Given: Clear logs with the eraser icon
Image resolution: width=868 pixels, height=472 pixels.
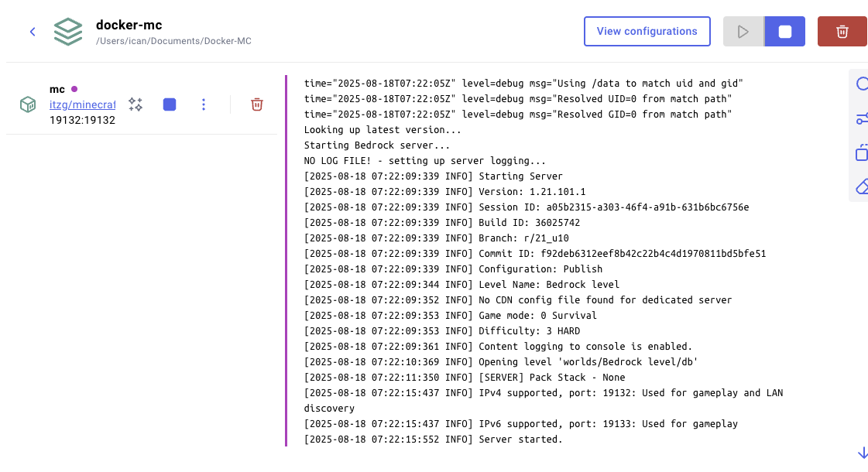Looking at the screenshot, I should 862,187.
